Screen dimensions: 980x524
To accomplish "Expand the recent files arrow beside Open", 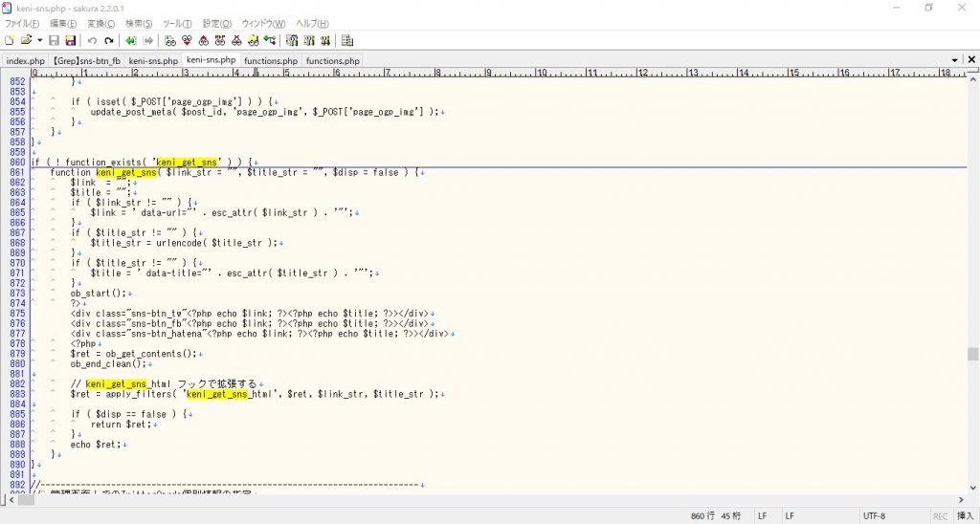I will click(39, 40).
